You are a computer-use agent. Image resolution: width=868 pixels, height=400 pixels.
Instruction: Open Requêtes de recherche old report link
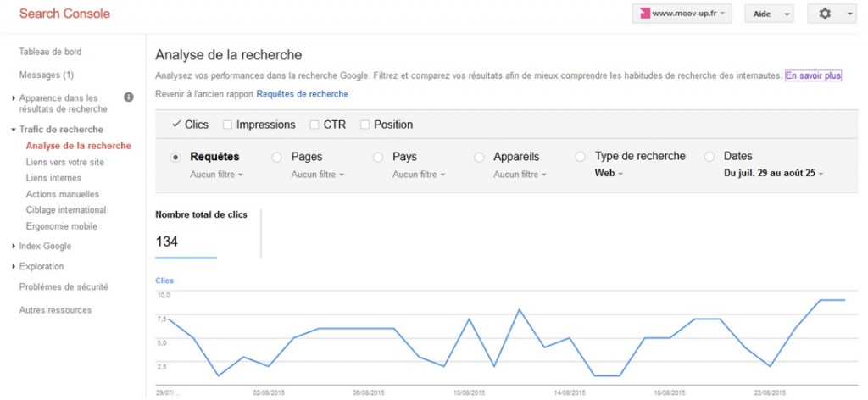(x=303, y=94)
